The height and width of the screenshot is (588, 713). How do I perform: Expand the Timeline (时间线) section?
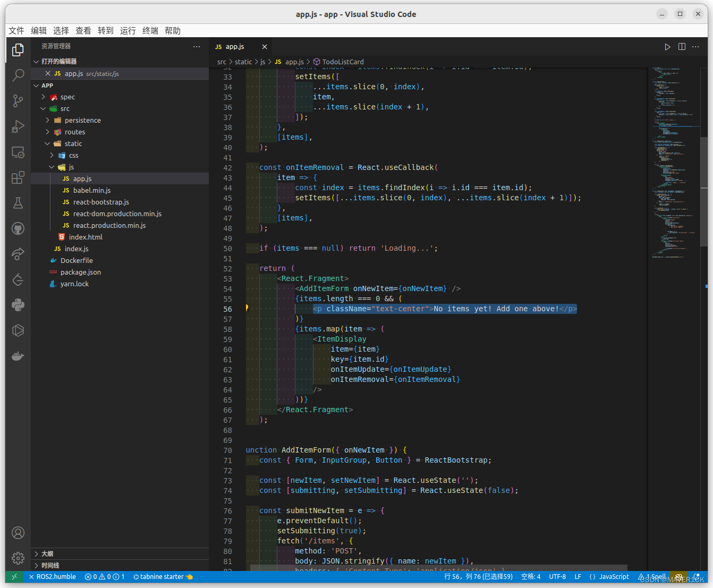pyautogui.click(x=120, y=566)
